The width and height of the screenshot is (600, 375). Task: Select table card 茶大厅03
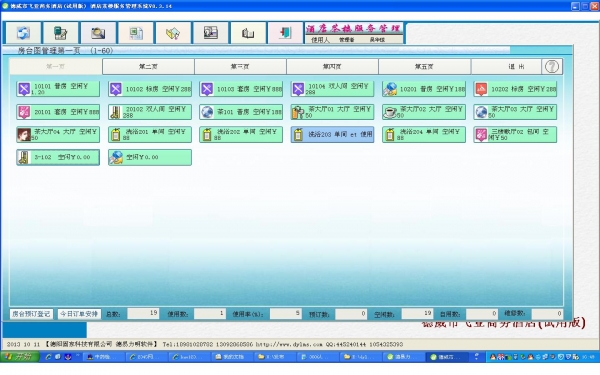coord(515,112)
